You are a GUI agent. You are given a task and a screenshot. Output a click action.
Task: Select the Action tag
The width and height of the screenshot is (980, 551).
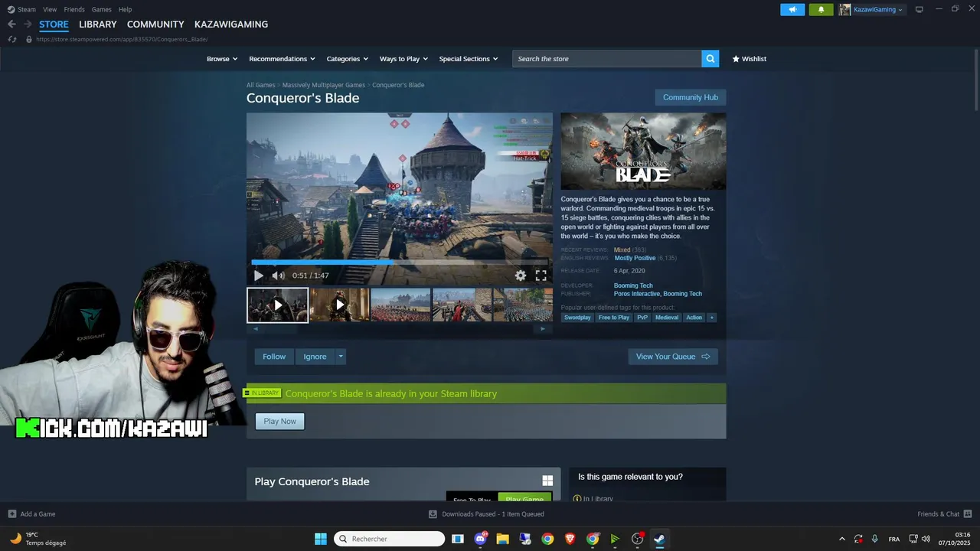click(694, 318)
